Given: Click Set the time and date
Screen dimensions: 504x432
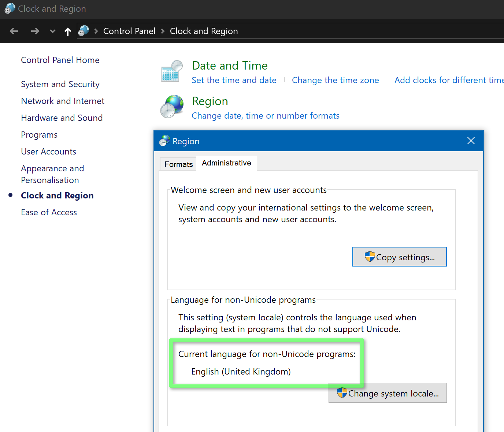Looking at the screenshot, I should 234,80.
